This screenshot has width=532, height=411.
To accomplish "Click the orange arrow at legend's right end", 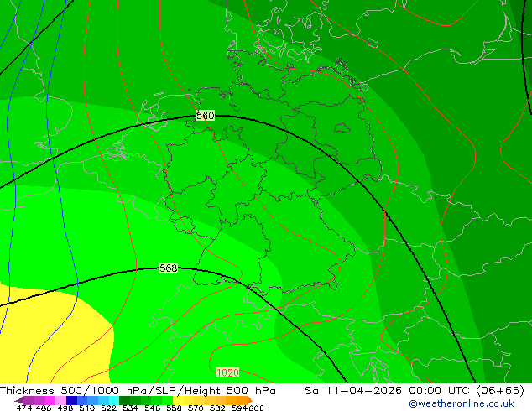I will tap(250, 400).
